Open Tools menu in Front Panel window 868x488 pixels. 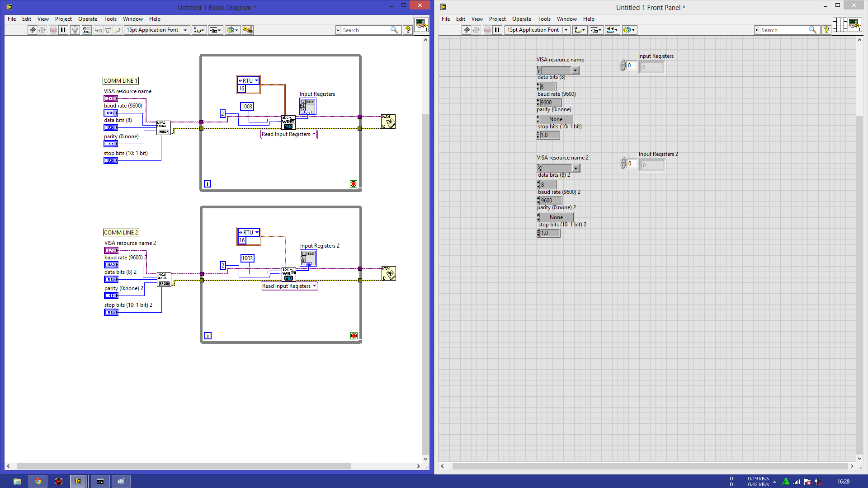(543, 19)
